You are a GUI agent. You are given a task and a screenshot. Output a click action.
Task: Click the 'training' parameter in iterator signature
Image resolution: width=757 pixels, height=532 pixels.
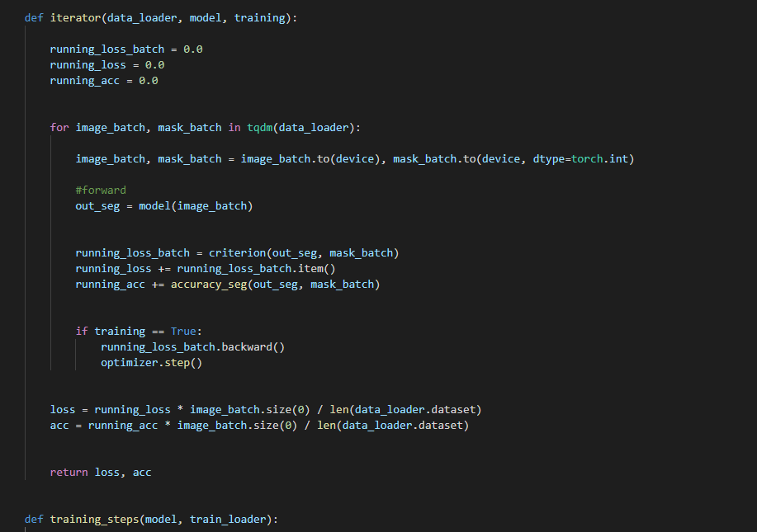pos(259,17)
